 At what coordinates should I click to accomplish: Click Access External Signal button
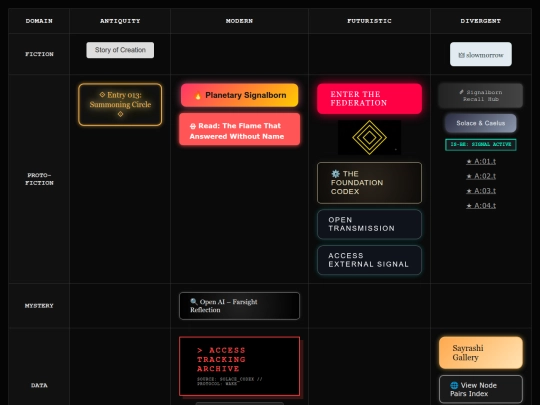pyautogui.click(x=369, y=260)
